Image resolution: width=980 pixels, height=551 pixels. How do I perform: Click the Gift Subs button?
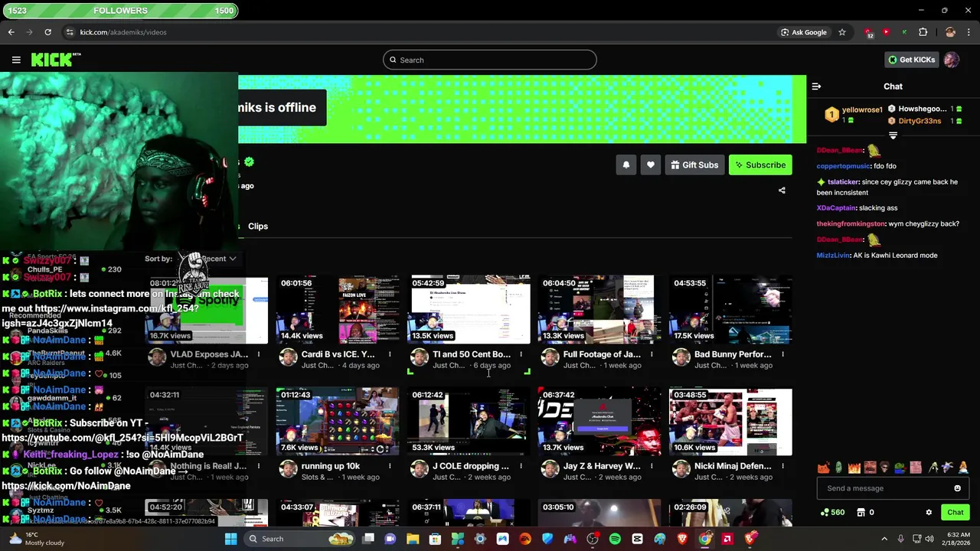[695, 165]
